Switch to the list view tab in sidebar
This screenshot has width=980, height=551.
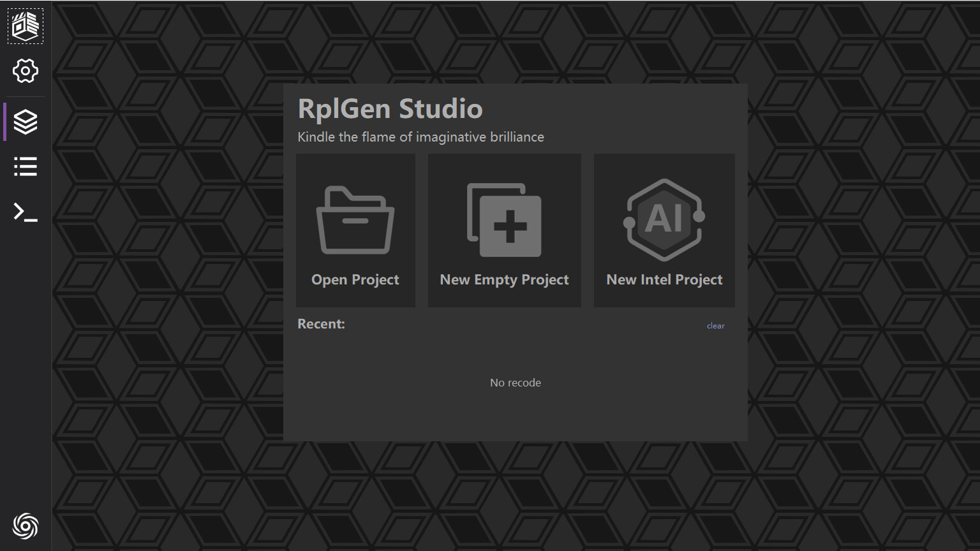click(25, 167)
